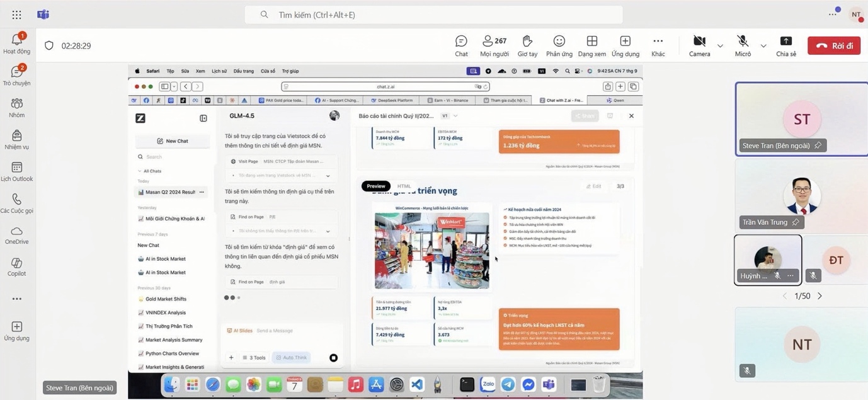Click Chia sẻ share screen icon
Screen dimensions: 868x400
pyautogui.click(x=785, y=45)
